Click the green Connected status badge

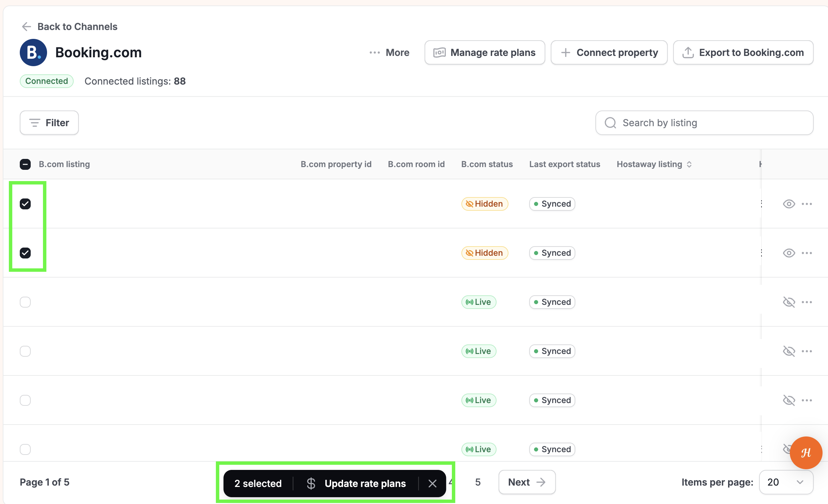(x=47, y=81)
